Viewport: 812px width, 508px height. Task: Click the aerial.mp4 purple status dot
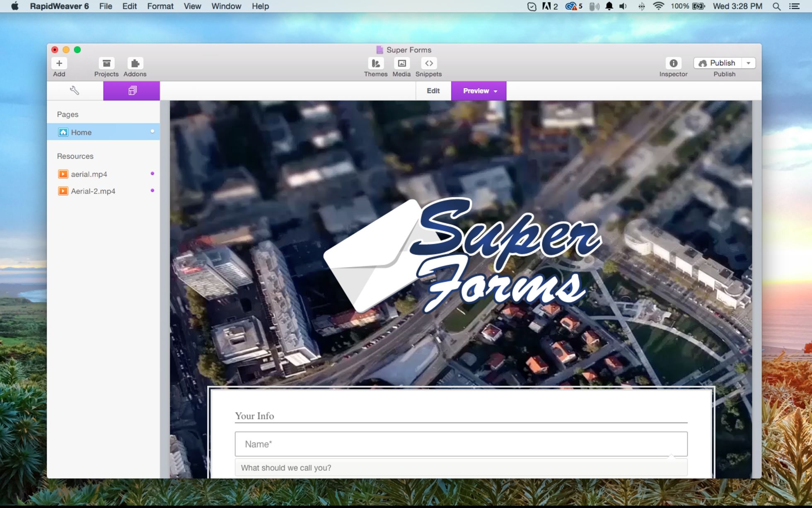(x=152, y=174)
